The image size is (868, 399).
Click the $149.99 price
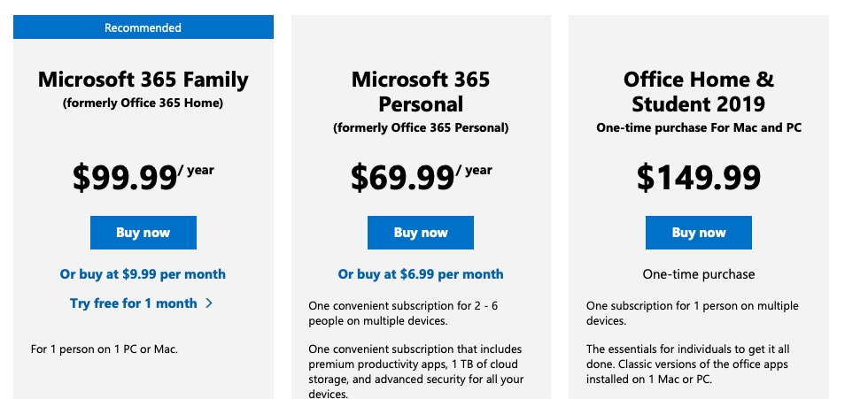pyautogui.click(x=698, y=177)
